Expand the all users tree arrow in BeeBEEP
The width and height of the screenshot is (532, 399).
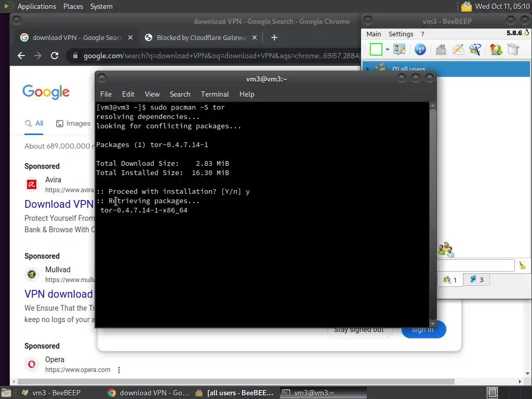(x=367, y=69)
